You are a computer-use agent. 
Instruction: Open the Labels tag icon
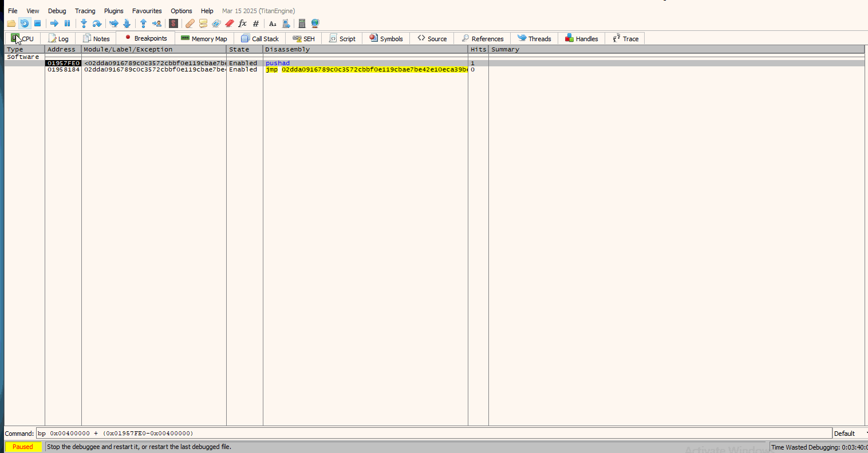click(216, 23)
